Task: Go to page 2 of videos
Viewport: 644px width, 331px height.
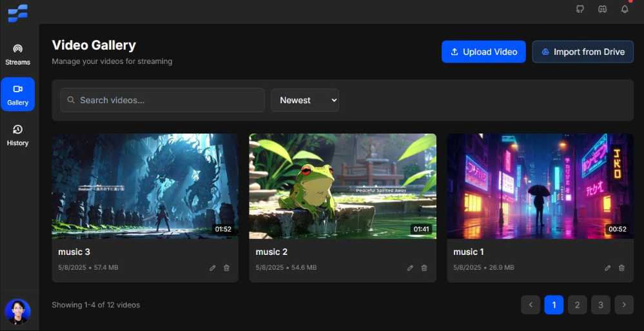Action: (577, 305)
